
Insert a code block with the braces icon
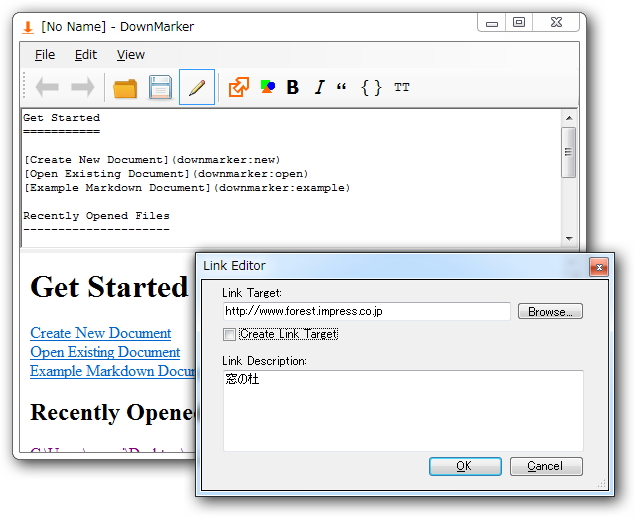click(x=371, y=87)
